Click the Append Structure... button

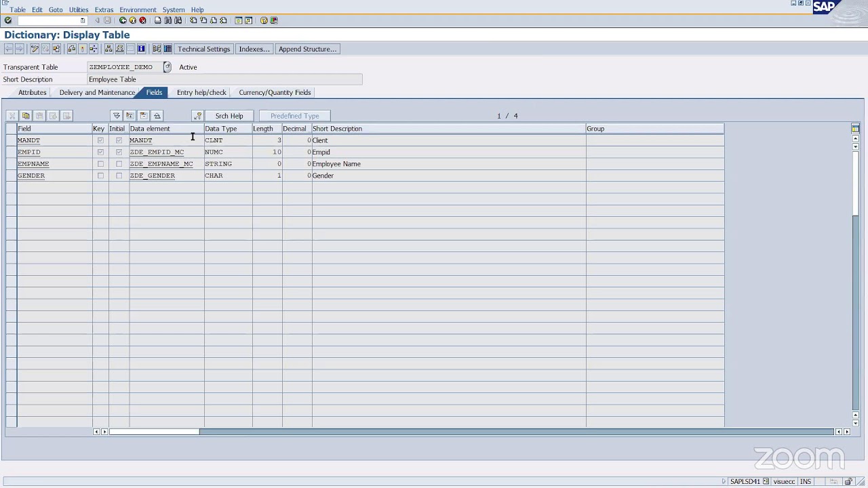307,49
